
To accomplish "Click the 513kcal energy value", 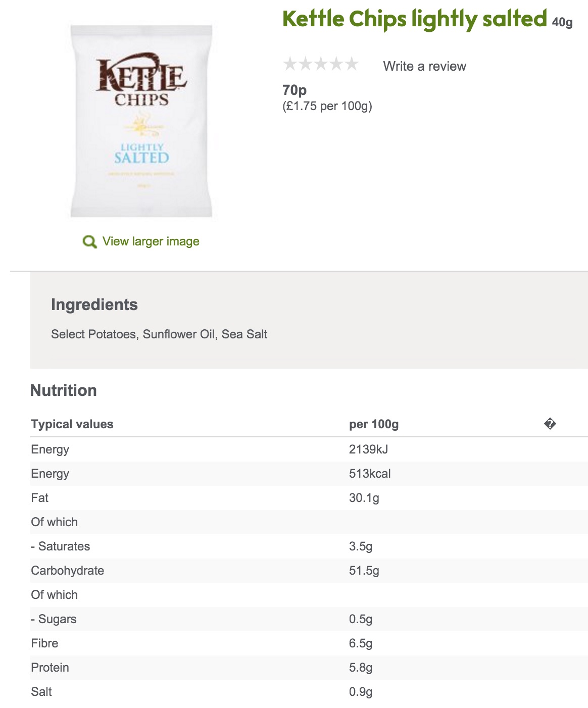I will 370,474.
